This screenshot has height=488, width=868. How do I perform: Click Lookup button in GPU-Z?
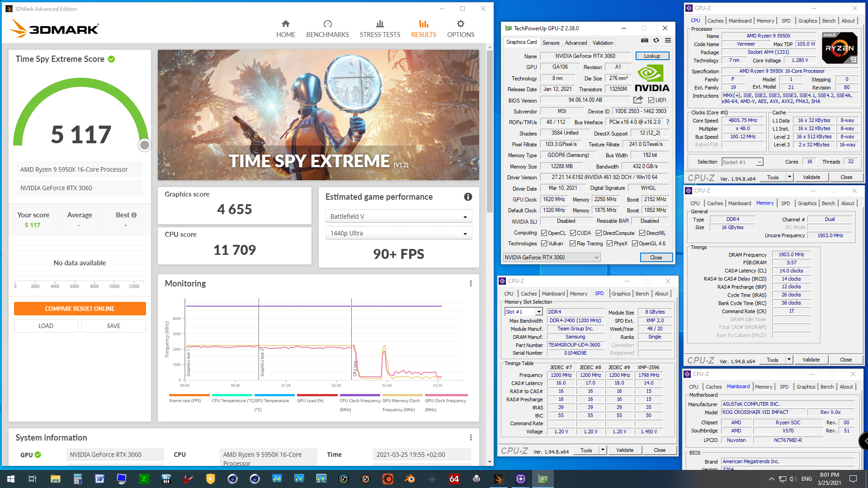tap(652, 56)
